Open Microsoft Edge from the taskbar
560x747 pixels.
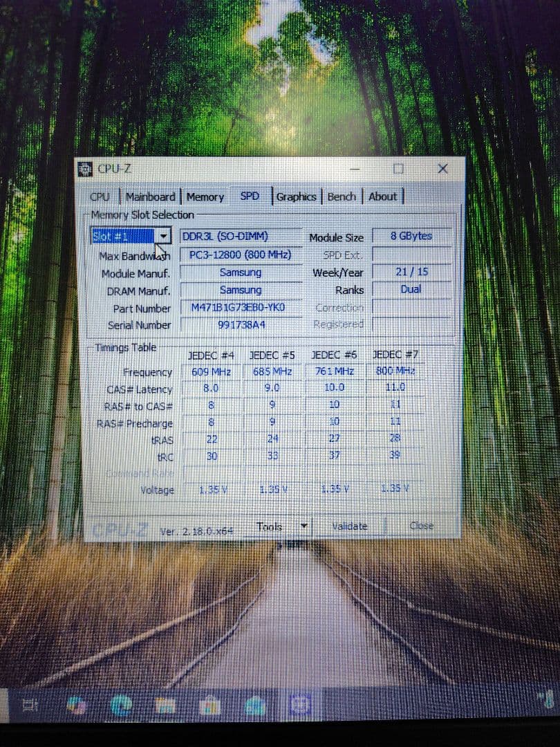pos(121,705)
